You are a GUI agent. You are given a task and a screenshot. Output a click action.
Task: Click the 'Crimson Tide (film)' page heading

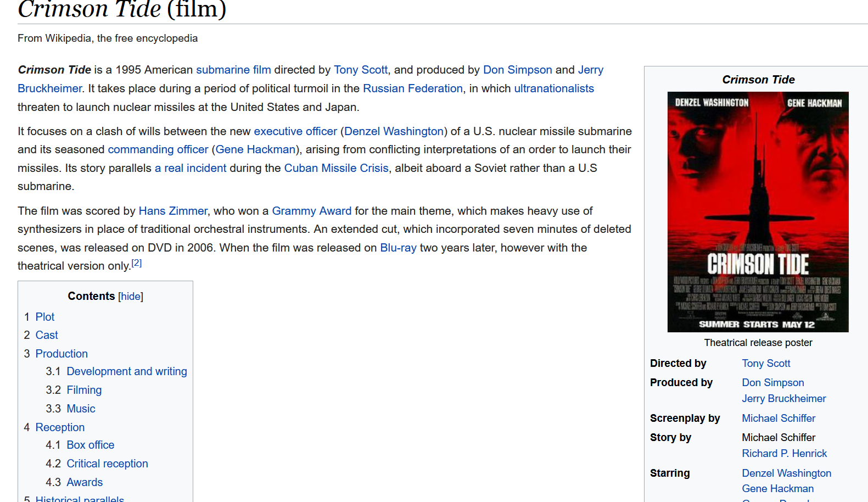122,9
